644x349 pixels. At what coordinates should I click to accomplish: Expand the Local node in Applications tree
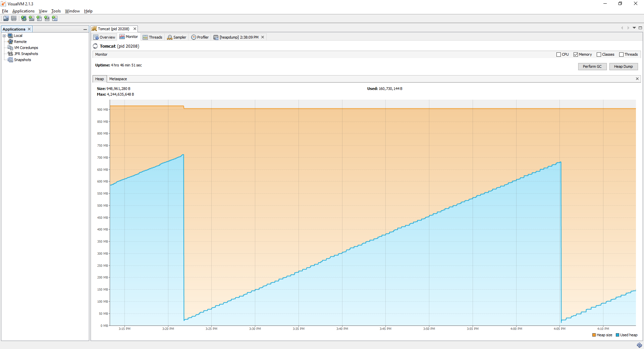4,36
